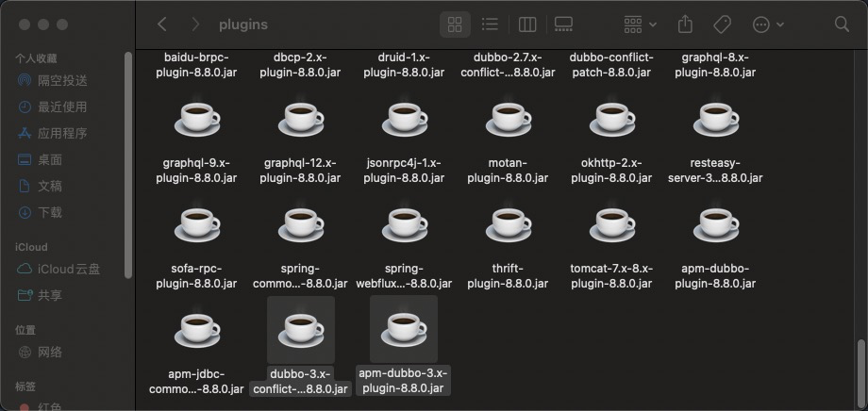Select apm-dubbo-3.x-plugin-8.8.0.jar icon

point(404,330)
